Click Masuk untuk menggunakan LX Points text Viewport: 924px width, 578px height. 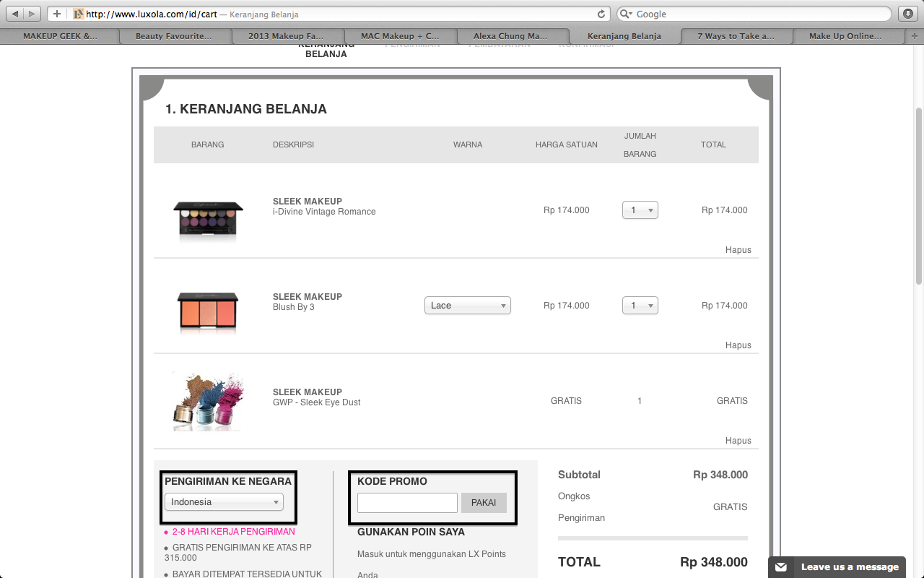[x=432, y=554]
